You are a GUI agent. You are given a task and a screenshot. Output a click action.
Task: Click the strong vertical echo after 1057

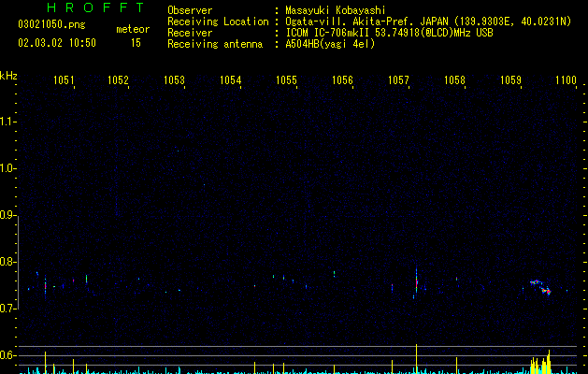point(416,280)
